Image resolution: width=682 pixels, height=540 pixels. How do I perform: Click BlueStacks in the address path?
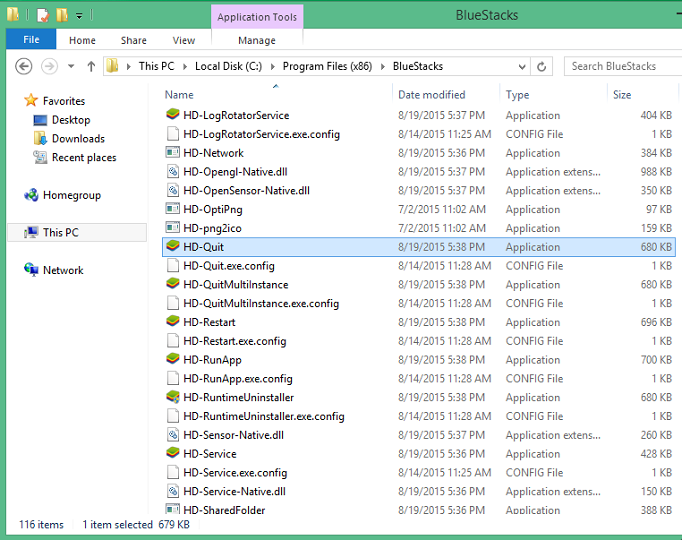pyautogui.click(x=418, y=66)
